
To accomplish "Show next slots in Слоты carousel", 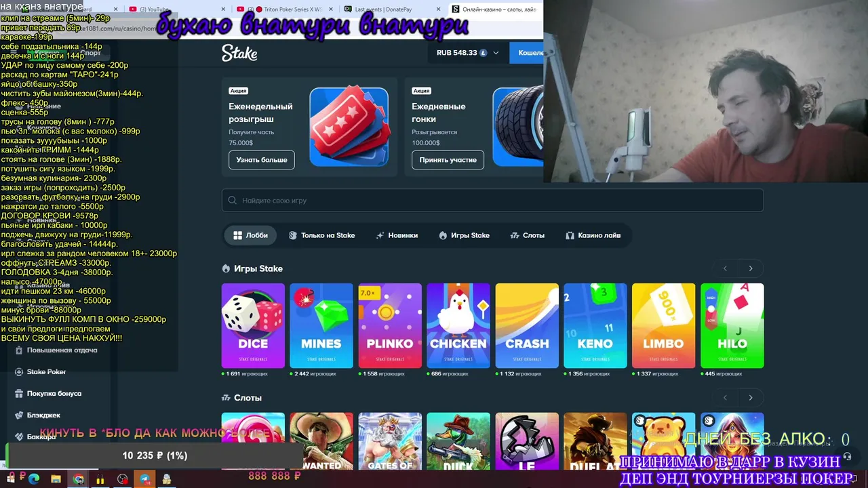I will [751, 398].
